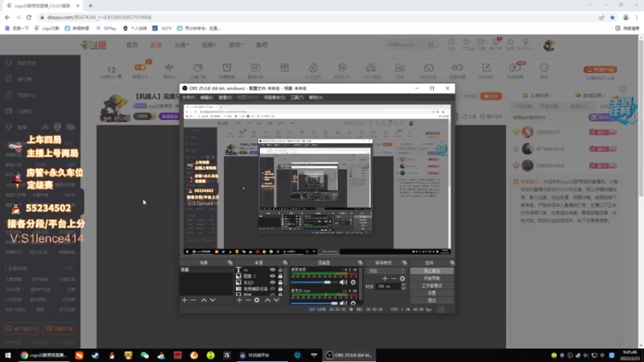Mute the mic/aux speaker icon
The height and width of the screenshot is (362, 644).
point(344,303)
